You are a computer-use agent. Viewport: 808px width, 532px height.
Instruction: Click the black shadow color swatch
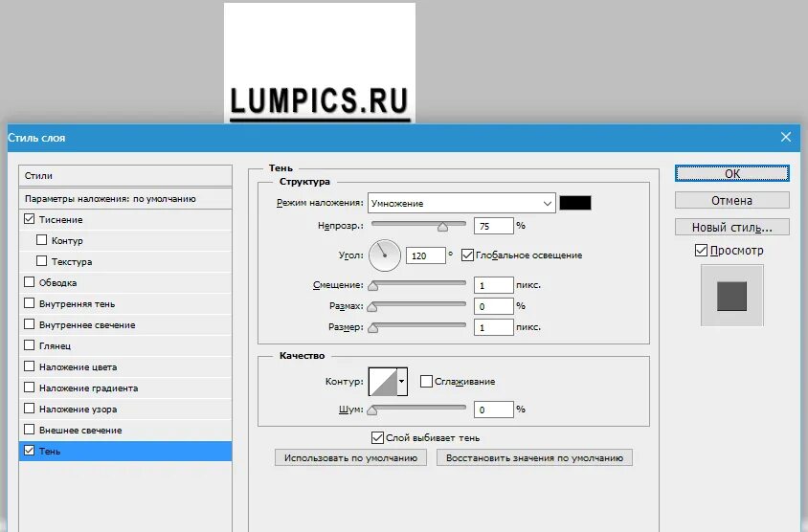tap(575, 203)
